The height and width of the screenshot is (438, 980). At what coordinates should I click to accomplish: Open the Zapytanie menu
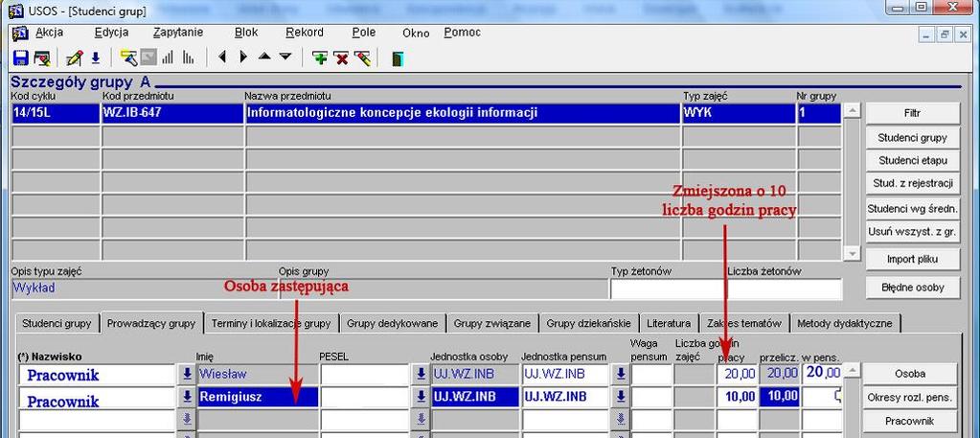tap(178, 33)
